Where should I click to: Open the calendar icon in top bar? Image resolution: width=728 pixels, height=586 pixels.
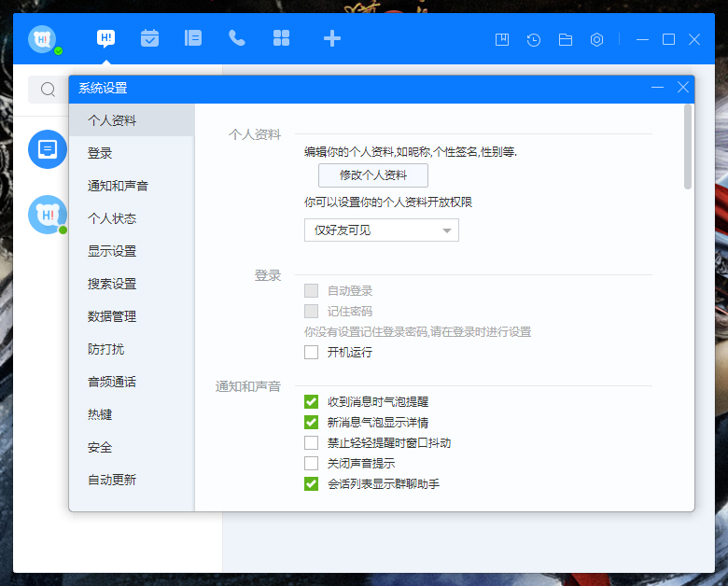[x=149, y=38]
